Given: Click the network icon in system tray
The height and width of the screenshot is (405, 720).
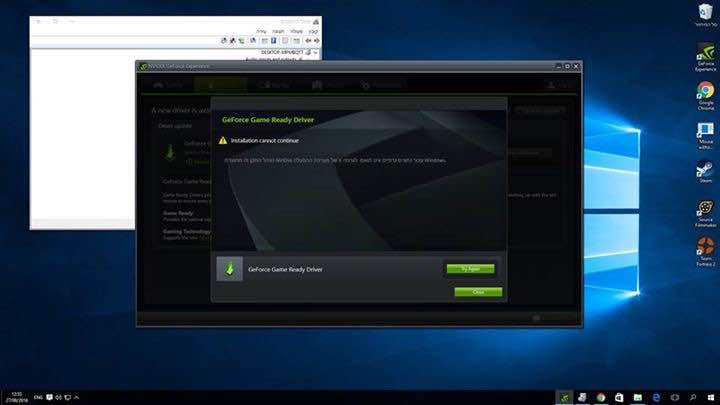Looking at the screenshot, I should point(68,397).
